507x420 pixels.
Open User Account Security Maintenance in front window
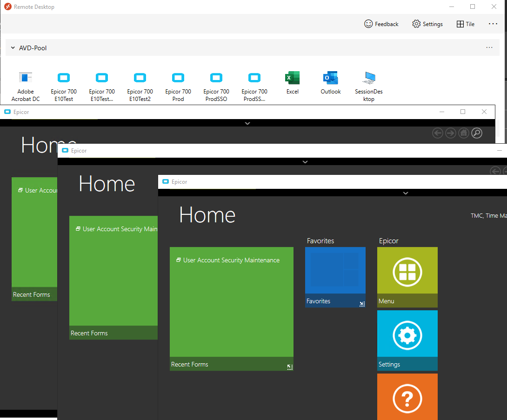coord(228,260)
